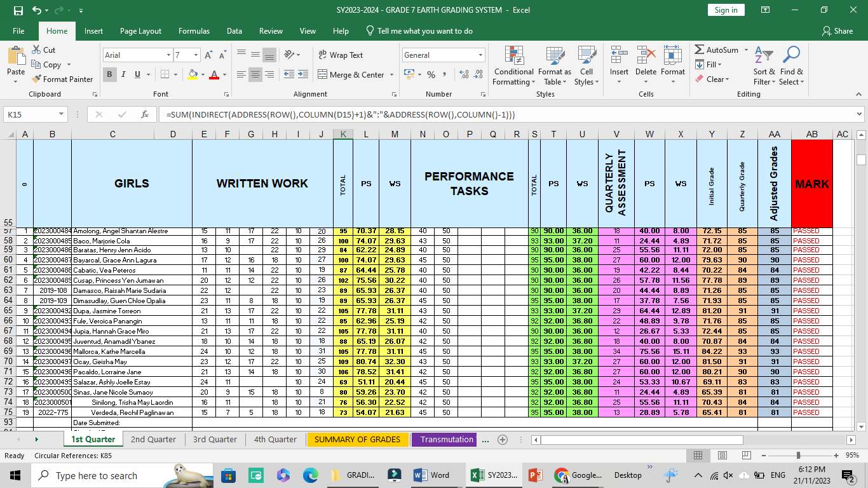868x488 pixels.
Task: Open the AutoSum dropdown arrow
Action: pyautogui.click(x=746, y=50)
